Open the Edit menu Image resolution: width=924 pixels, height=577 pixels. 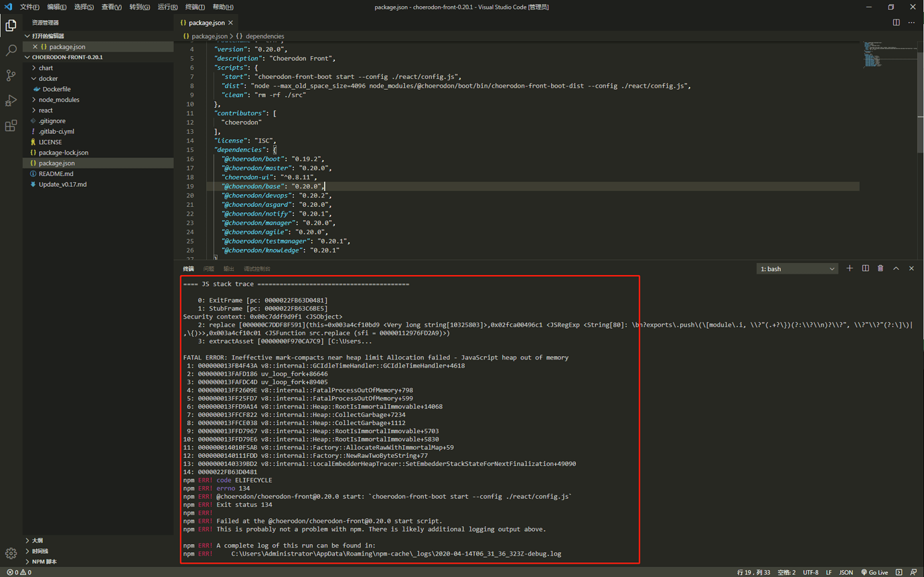(57, 7)
